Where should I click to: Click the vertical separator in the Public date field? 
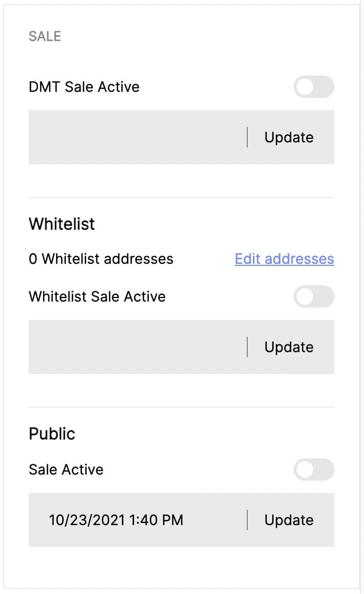tap(247, 520)
